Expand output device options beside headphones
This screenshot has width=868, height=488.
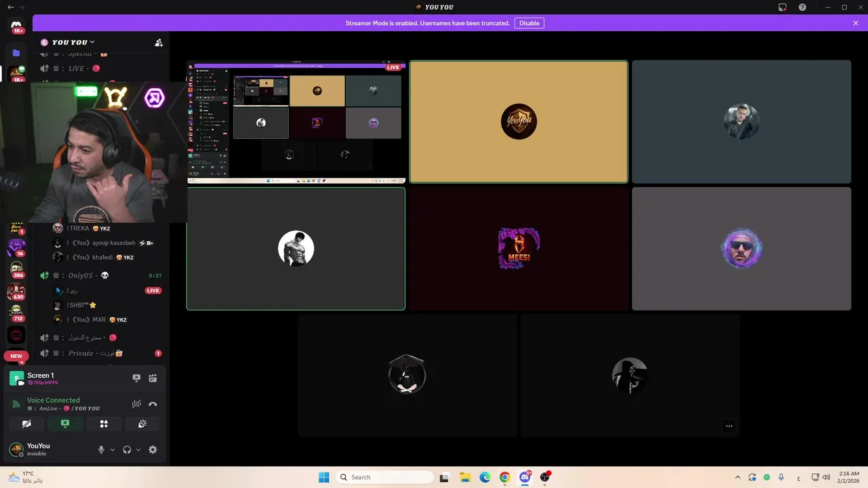[138, 449]
